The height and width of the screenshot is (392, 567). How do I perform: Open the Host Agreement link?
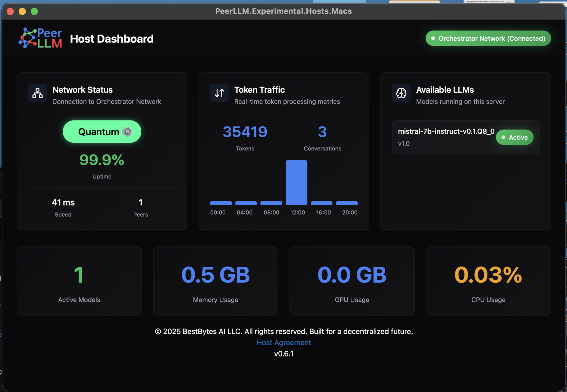coord(283,343)
